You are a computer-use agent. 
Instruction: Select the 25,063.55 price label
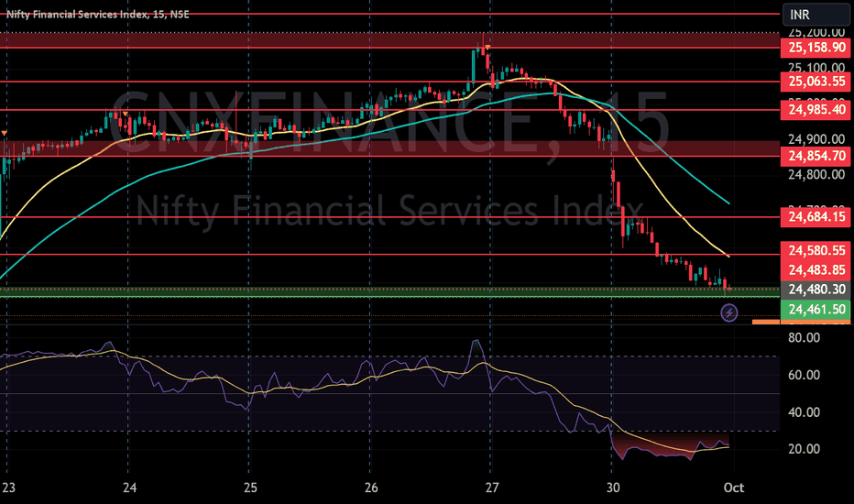pyautogui.click(x=816, y=82)
